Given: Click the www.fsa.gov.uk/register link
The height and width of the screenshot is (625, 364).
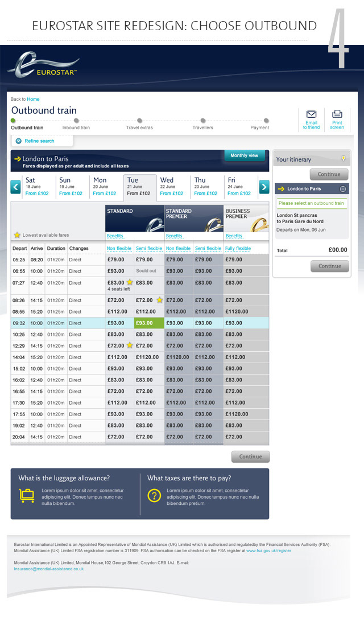Looking at the screenshot, I should coord(269,551).
